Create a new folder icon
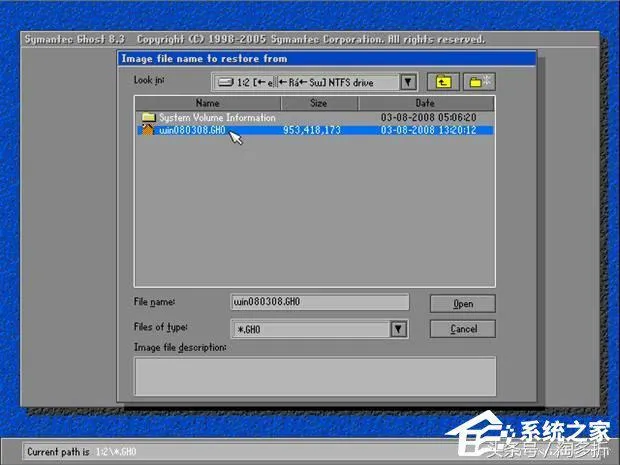The image size is (620, 465). click(479, 82)
